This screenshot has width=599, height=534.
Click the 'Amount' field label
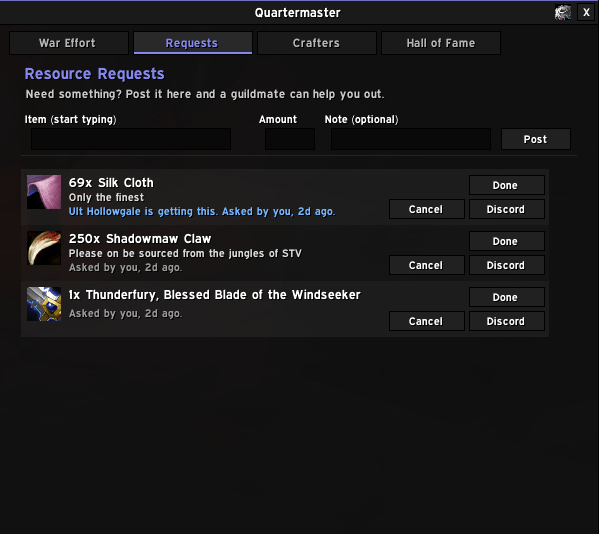point(278,120)
